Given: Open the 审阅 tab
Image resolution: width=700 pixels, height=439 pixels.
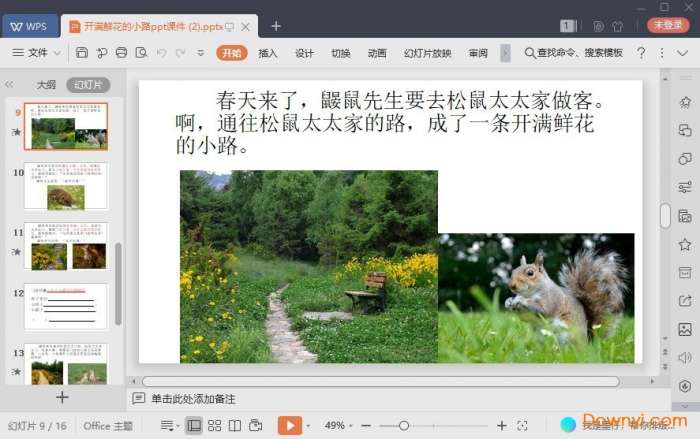Looking at the screenshot, I should tap(478, 53).
